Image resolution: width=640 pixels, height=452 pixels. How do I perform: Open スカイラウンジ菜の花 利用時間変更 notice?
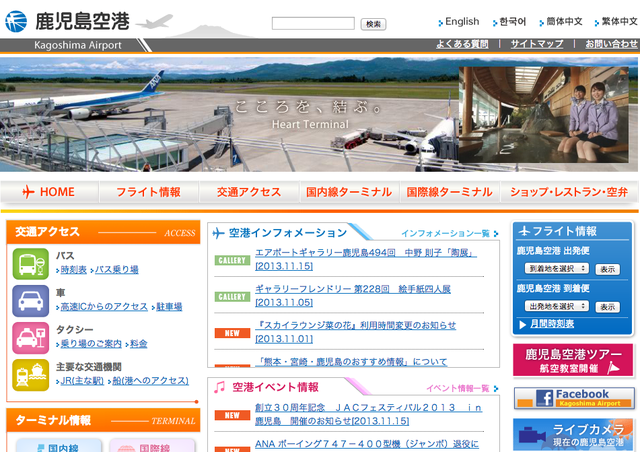coord(356,332)
